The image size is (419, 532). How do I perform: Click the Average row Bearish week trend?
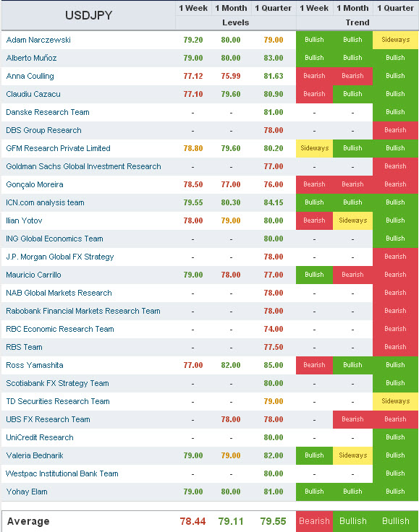314,521
